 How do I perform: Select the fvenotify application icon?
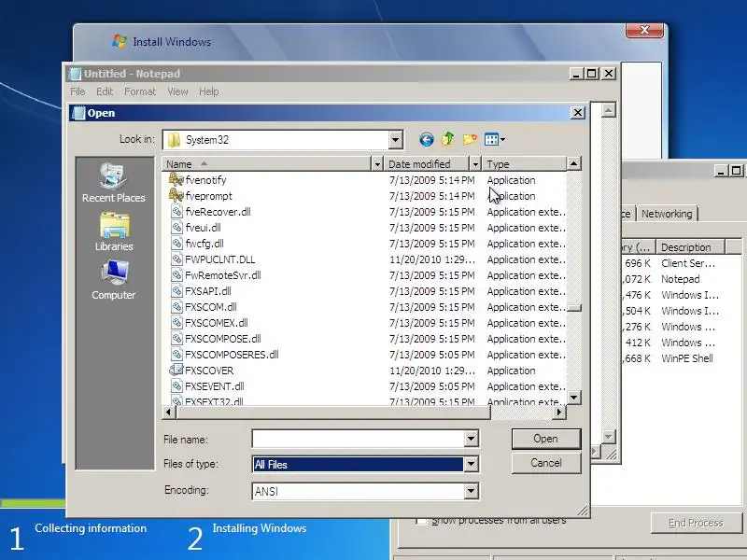pyautogui.click(x=176, y=179)
